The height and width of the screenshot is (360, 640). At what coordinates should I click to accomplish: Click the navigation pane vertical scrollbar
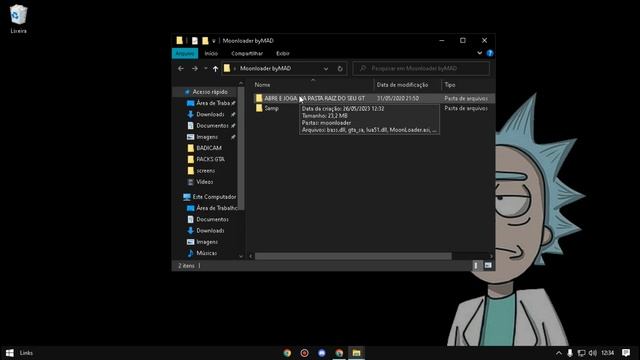pos(241,149)
